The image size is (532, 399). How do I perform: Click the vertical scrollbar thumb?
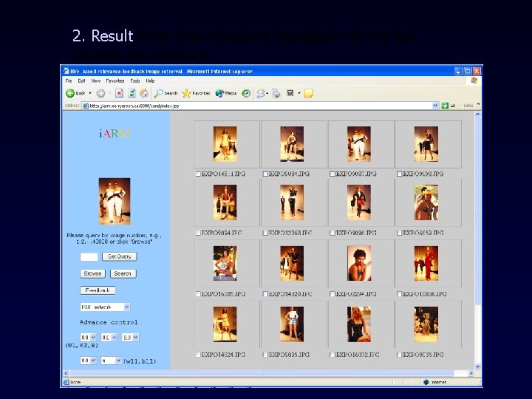click(x=477, y=212)
